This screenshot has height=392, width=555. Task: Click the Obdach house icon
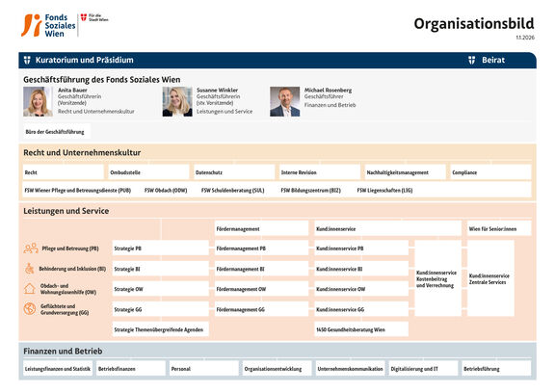point(29,289)
